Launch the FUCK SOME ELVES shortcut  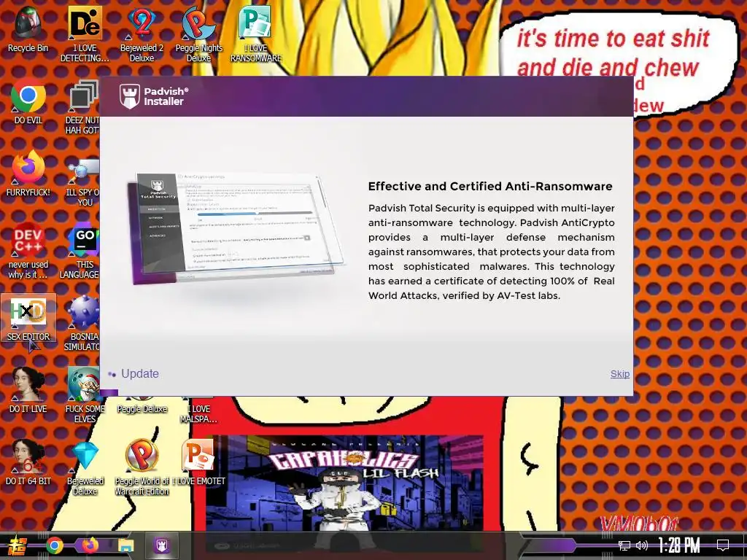click(85, 395)
